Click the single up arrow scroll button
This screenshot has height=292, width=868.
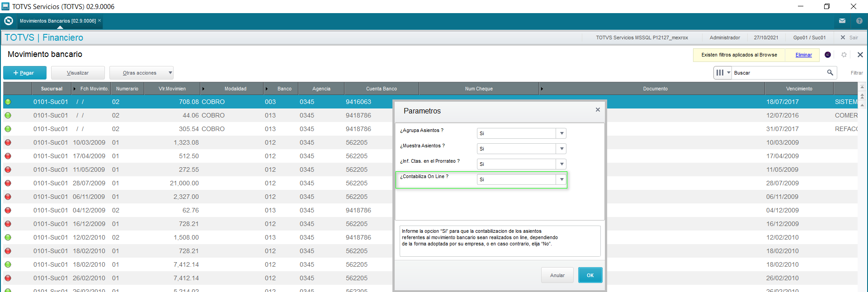tap(862, 105)
